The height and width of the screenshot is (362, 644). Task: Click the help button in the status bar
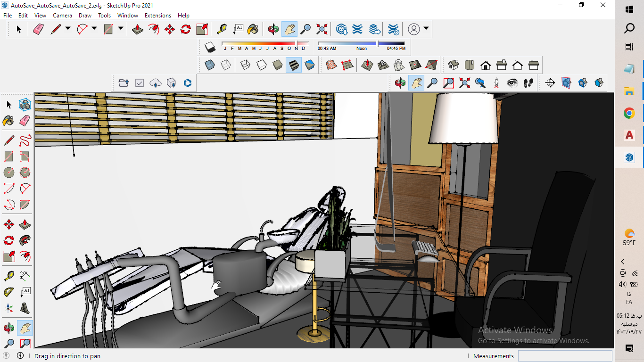pos(19,356)
